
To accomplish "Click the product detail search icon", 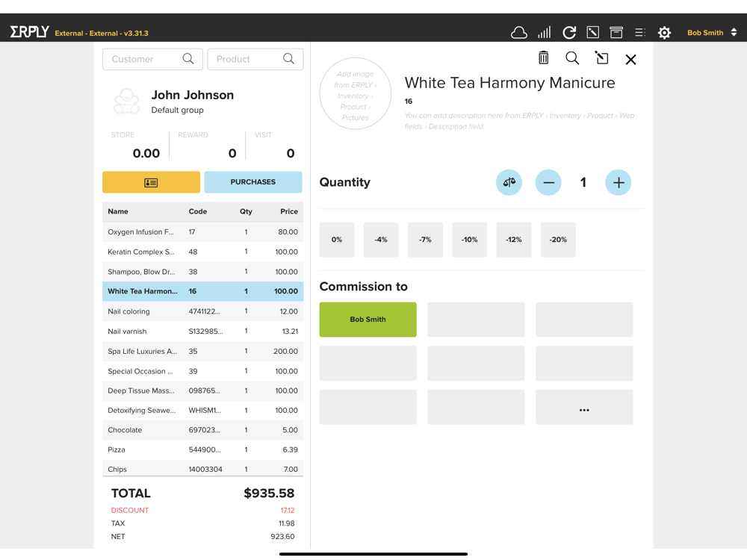I will (x=572, y=58).
